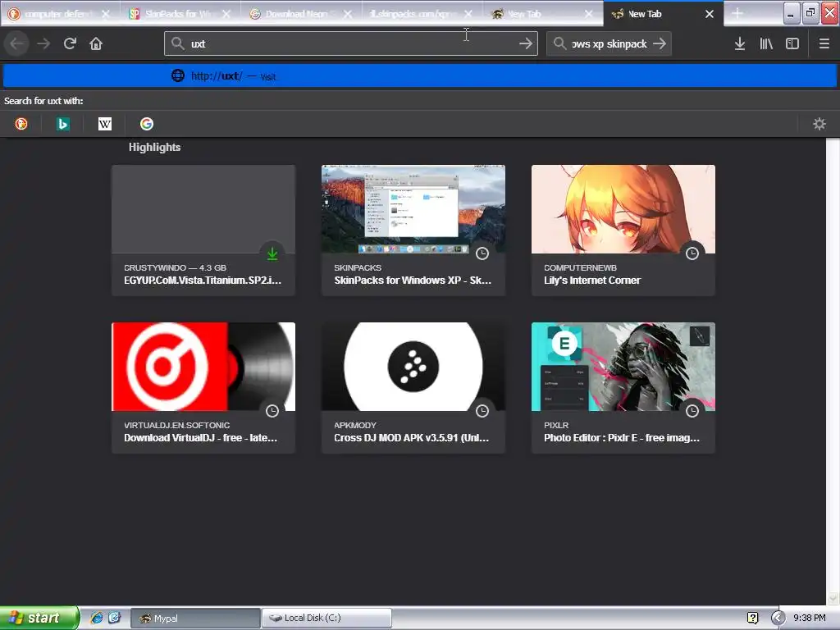The image size is (840, 630).
Task: Click the history clock on Pixlr card
Action: tap(692, 411)
